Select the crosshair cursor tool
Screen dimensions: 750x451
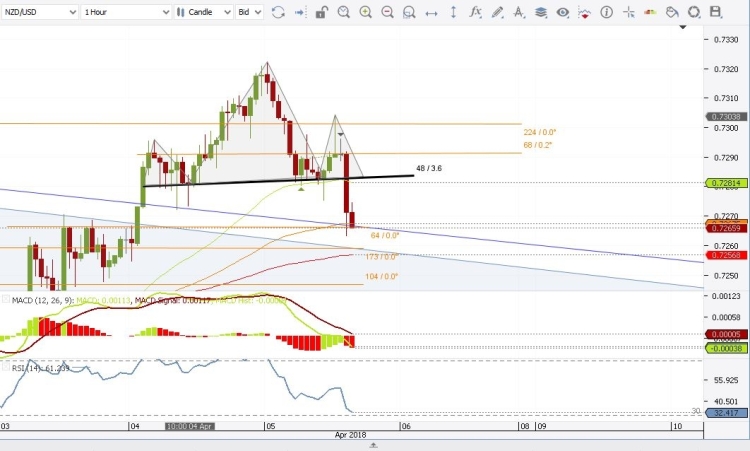tap(629, 12)
